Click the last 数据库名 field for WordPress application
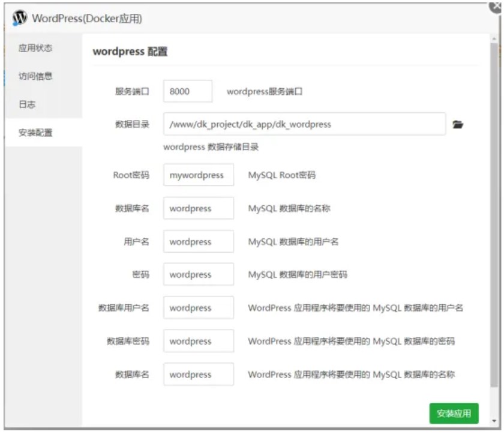 [x=198, y=375]
